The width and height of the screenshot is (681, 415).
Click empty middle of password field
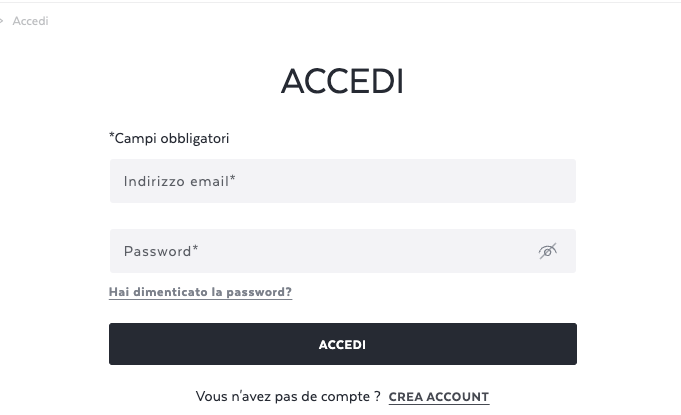(x=367, y=251)
